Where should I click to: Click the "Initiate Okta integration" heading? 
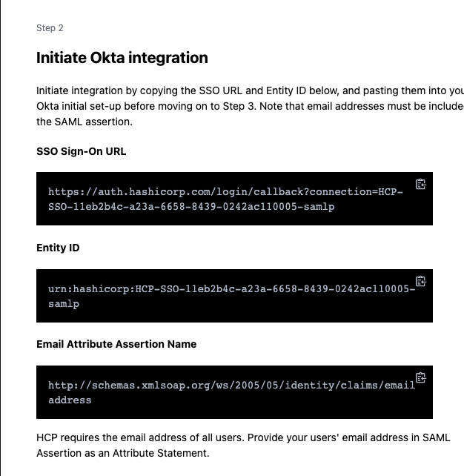click(122, 58)
